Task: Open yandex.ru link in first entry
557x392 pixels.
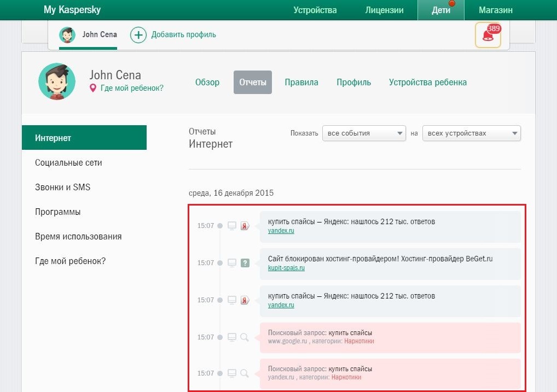Action: coord(281,231)
